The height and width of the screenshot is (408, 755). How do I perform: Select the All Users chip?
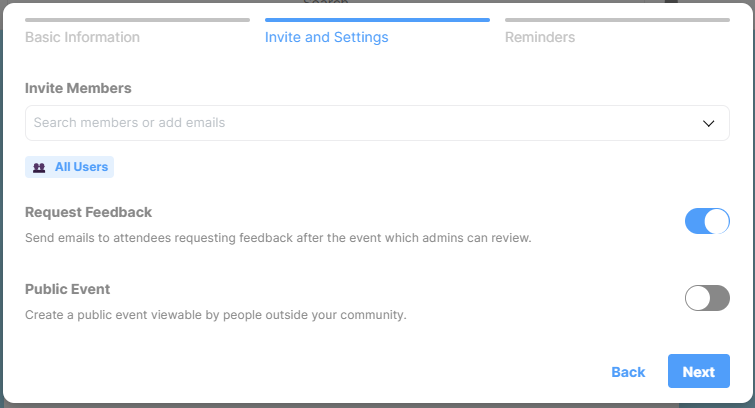point(69,167)
